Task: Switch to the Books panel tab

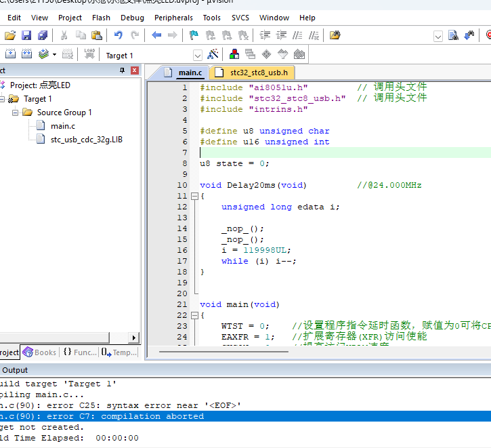Action: tap(39, 352)
